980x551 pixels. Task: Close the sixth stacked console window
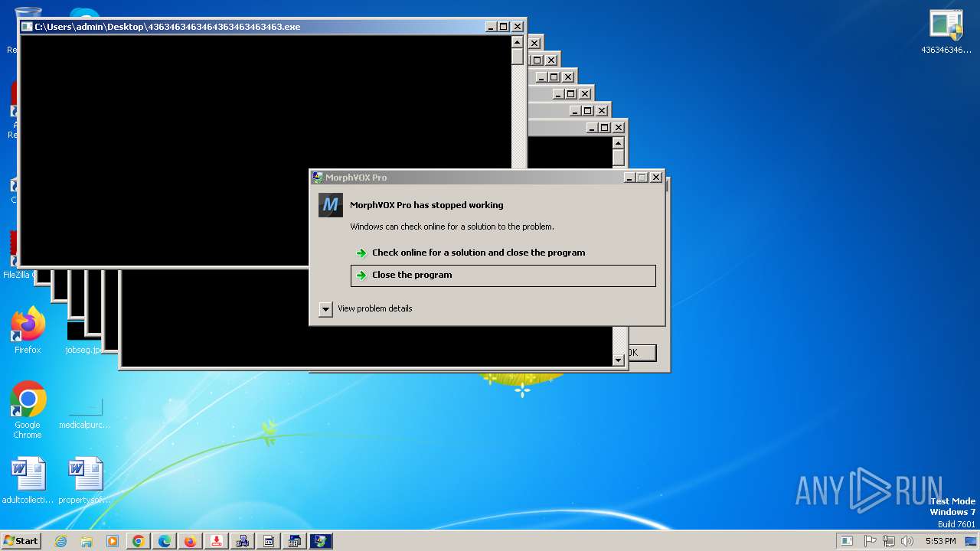coord(602,111)
